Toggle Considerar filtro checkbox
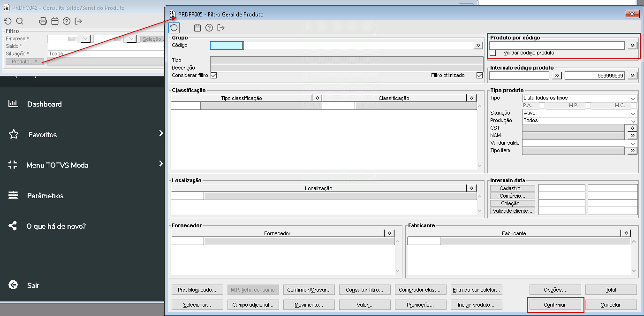Viewport: 644px width, 316px height. 213,75
